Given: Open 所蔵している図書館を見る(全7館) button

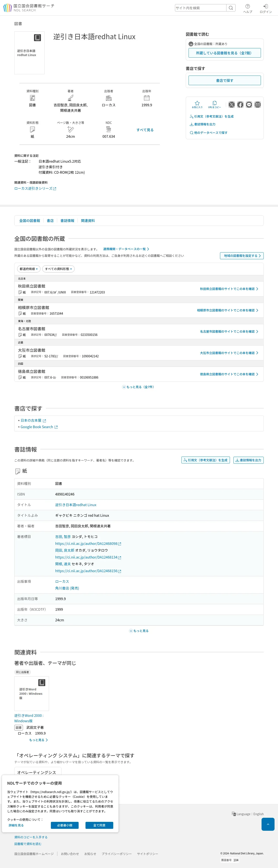Looking at the screenshot, I should [x=225, y=53].
